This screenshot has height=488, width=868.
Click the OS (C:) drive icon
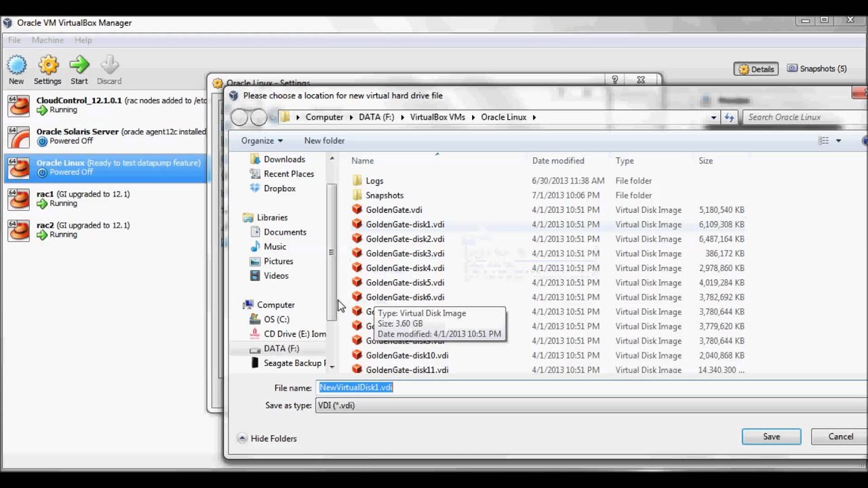click(255, 319)
